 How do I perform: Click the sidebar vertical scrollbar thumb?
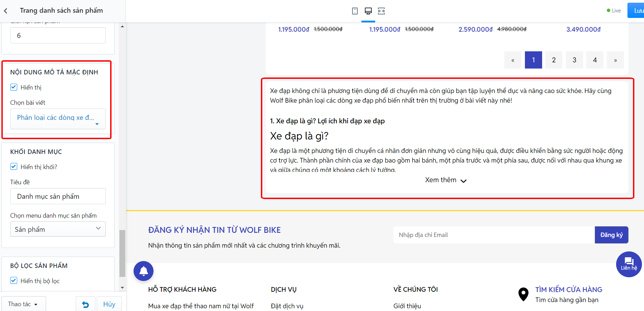click(122, 253)
